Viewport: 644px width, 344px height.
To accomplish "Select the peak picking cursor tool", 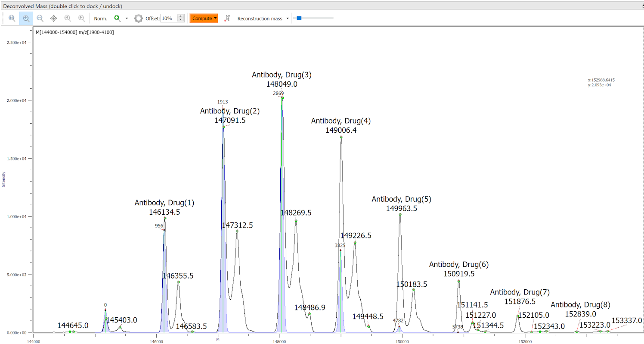I will coord(227,19).
